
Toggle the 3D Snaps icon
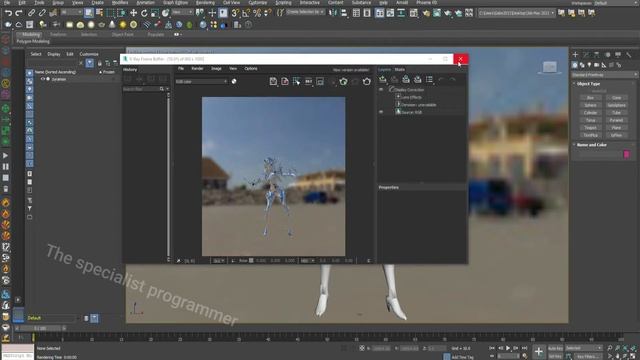235,13
